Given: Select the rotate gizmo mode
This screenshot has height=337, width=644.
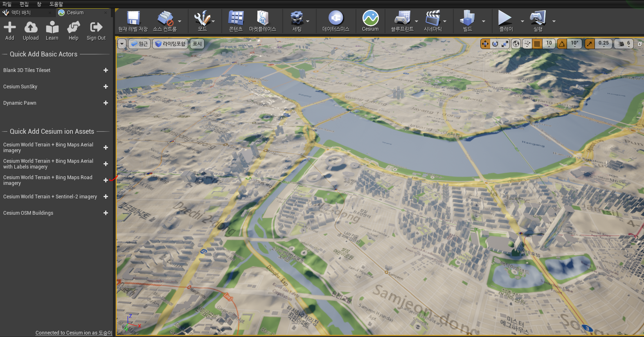Looking at the screenshot, I should tap(495, 44).
